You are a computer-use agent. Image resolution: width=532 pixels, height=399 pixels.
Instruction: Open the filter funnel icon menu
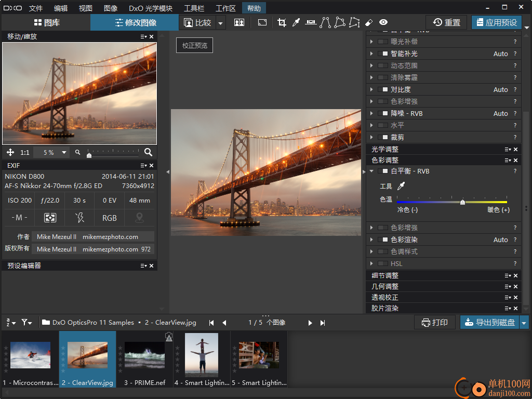26,322
